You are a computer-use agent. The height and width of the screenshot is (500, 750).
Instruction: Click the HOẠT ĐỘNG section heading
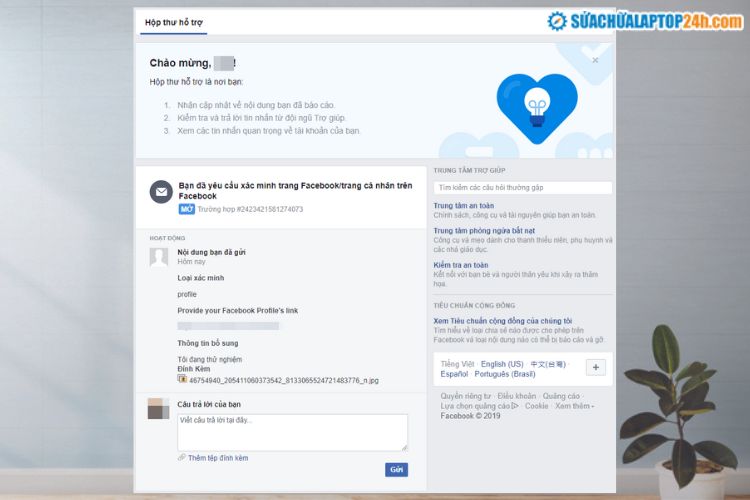click(167, 238)
